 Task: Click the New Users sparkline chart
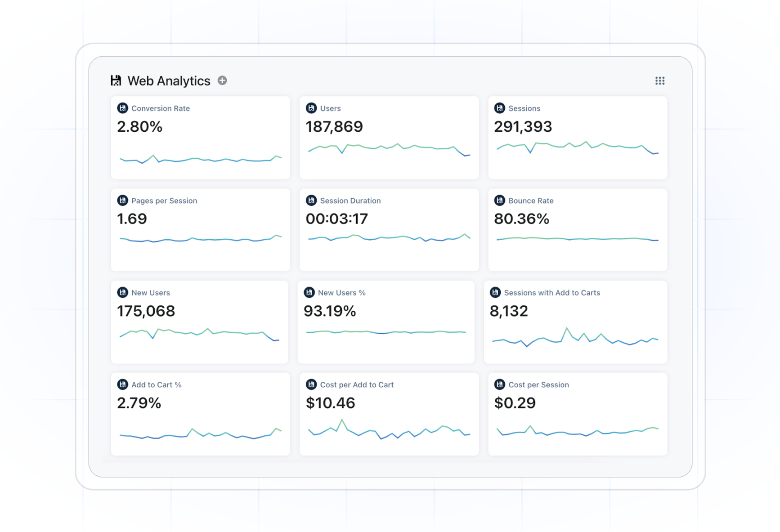click(199, 335)
